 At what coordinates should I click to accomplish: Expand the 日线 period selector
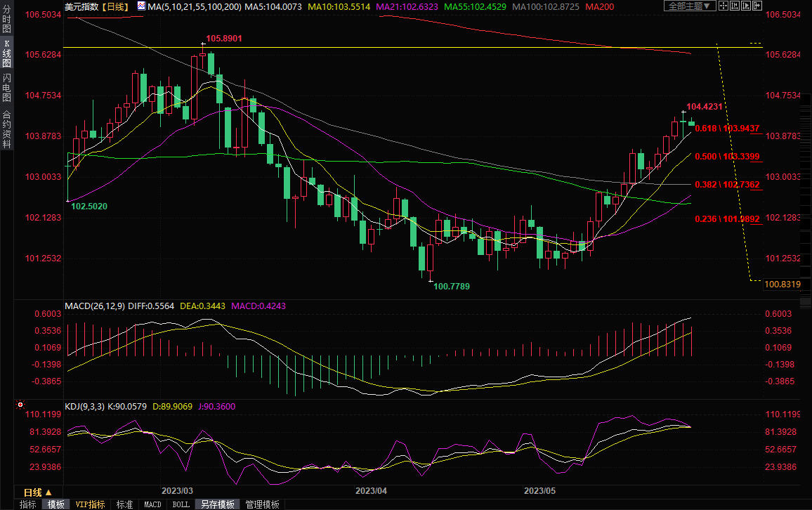tap(38, 492)
